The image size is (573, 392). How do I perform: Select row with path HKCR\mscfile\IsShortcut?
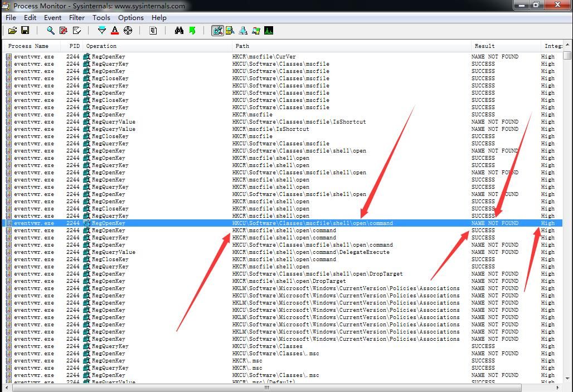click(283, 129)
